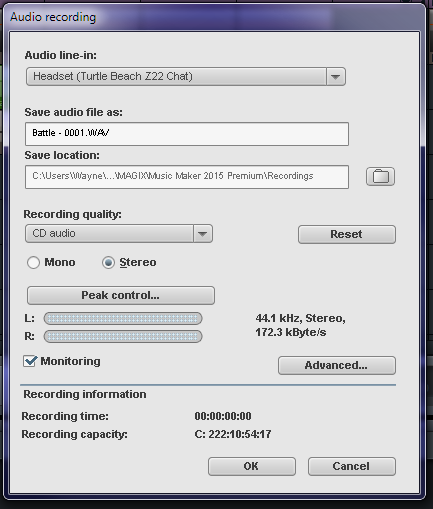Expand the Recording quality dropdown arrow
This screenshot has width=433, height=509.
[203, 234]
